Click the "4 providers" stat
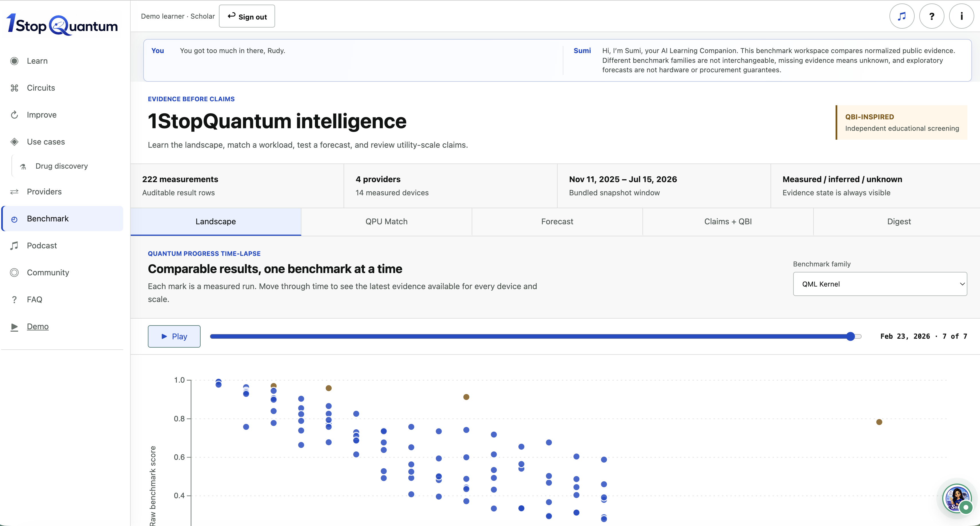 (378, 179)
